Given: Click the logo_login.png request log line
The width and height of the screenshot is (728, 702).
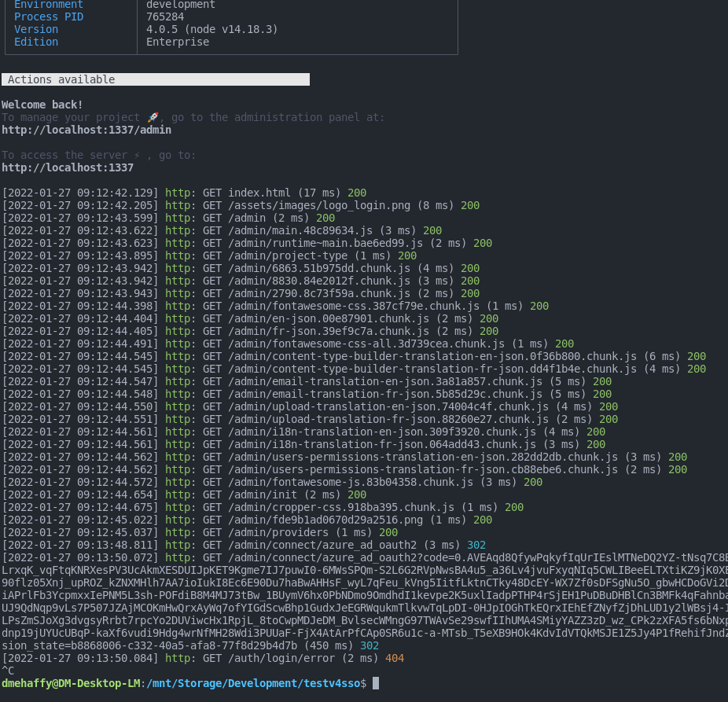Looking at the screenshot, I should point(241,205).
